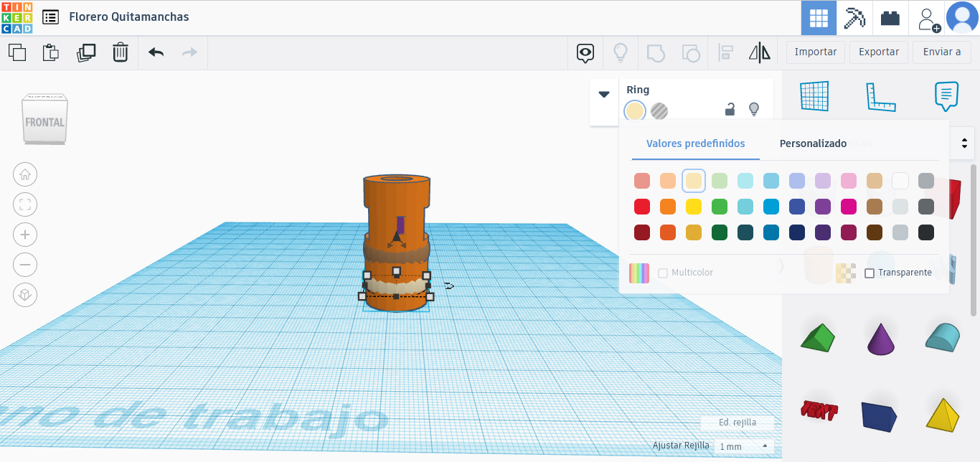Open the notes visibility speech-bubble icon
Screen dimensions: 980x462
tap(585, 52)
